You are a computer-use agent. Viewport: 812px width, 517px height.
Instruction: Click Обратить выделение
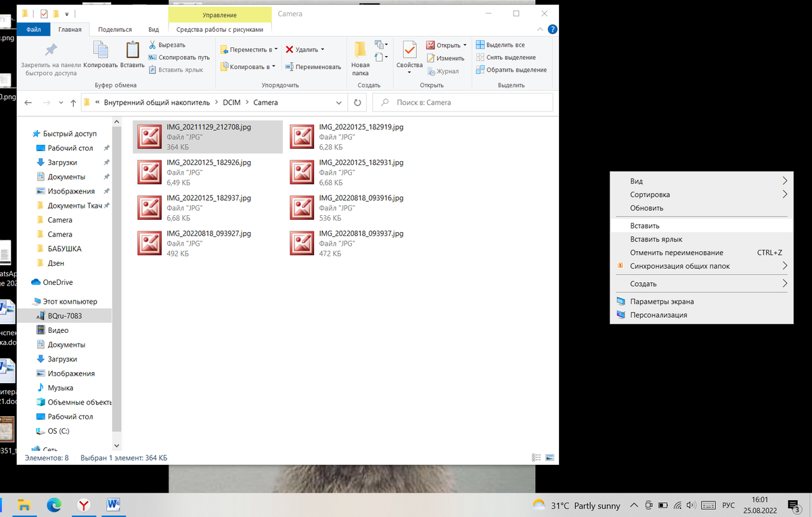[x=512, y=70]
